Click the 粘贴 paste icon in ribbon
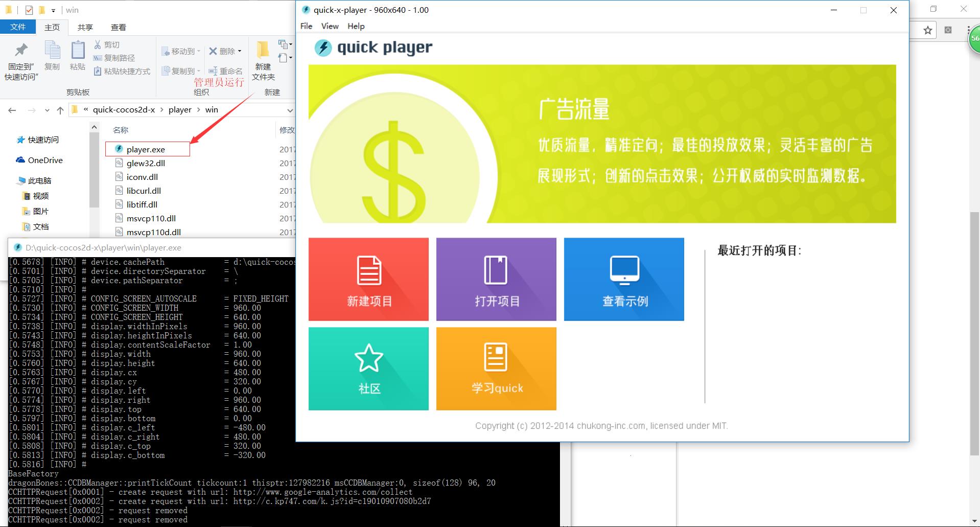Image resolution: width=980 pixels, height=527 pixels. click(78, 50)
